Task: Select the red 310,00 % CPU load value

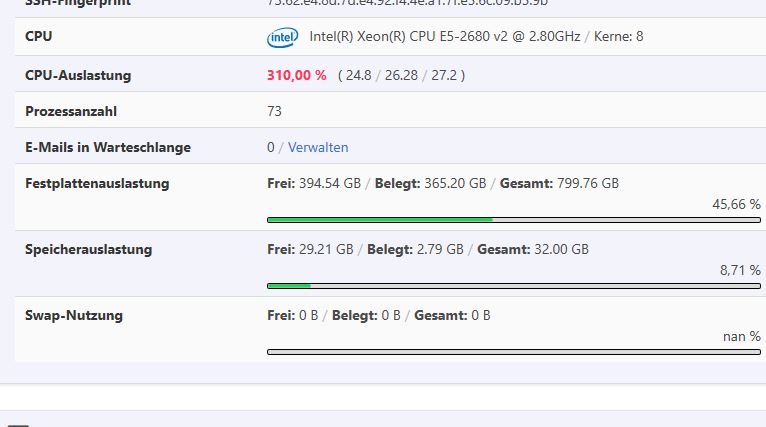Action: click(297, 75)
